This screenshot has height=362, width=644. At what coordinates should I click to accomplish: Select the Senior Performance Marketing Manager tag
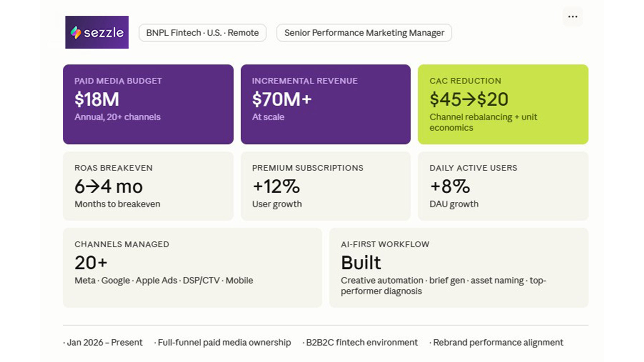(364, 33)
